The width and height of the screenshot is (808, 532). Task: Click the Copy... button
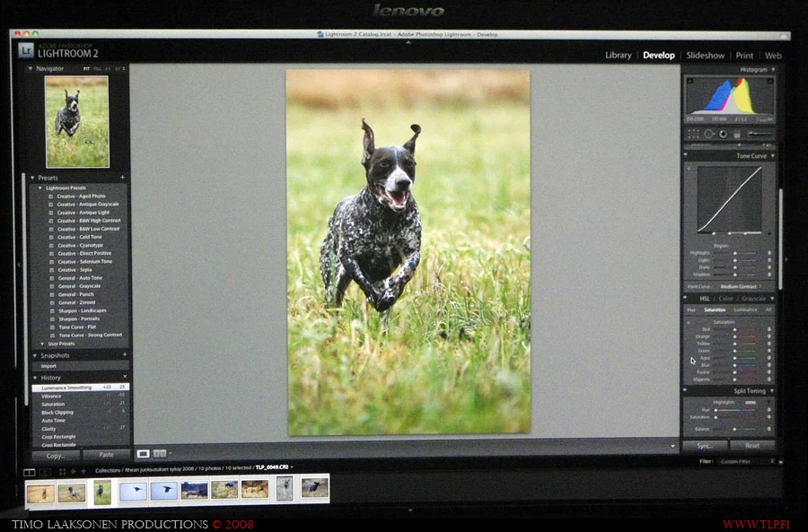[x=55, y=455]
